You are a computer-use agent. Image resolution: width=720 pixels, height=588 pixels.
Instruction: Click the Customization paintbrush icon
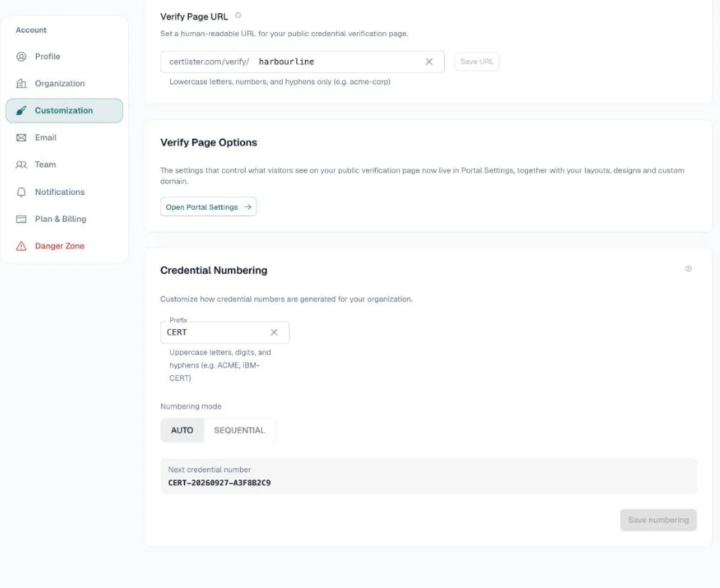(21, 110)
